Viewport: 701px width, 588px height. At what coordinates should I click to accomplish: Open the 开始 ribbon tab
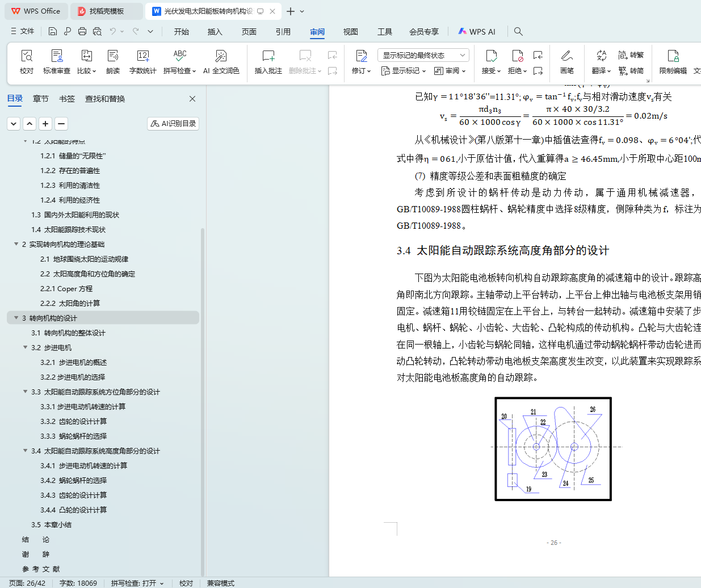(x=182, y=32)
